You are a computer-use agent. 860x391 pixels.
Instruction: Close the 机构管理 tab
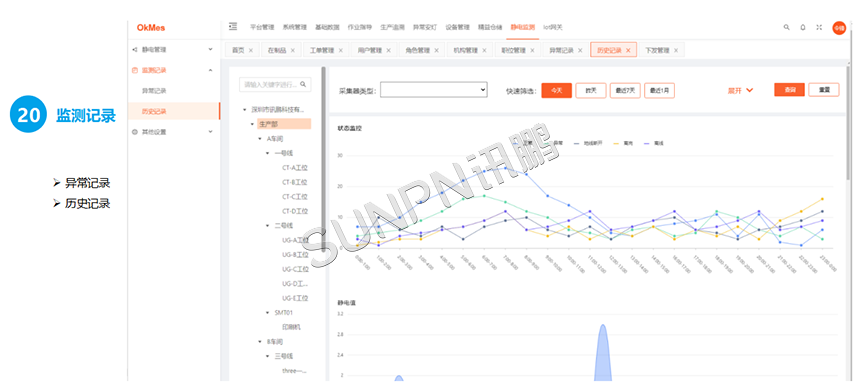click(484, 50)
